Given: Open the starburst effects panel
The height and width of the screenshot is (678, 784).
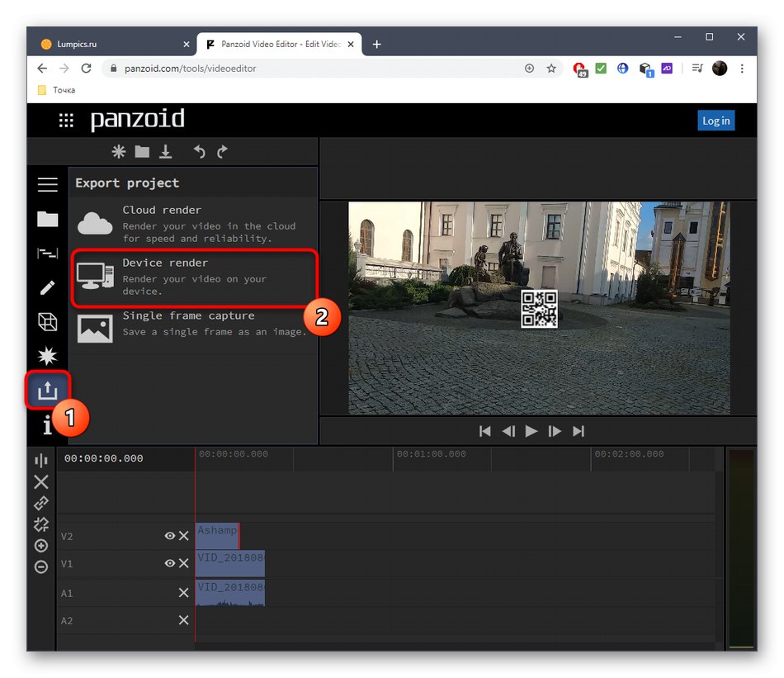Looking at the screenshot, I should (47, 356).
